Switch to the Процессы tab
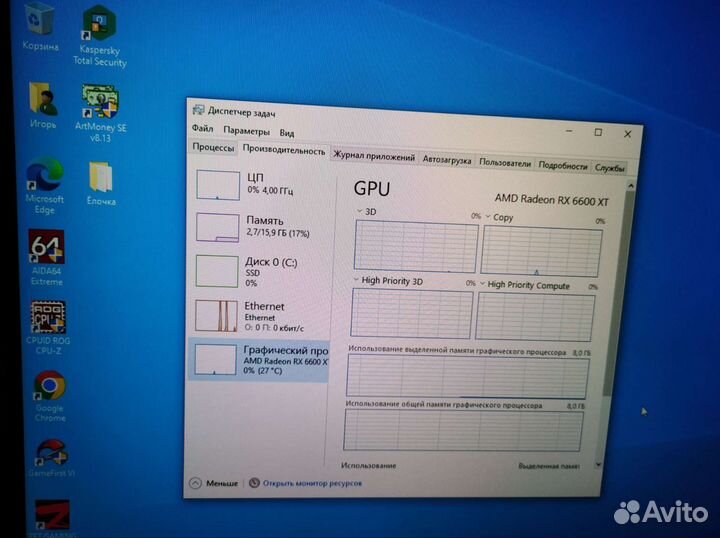Image resolution: width=720 pixels, height=538 pixels. 213,147
